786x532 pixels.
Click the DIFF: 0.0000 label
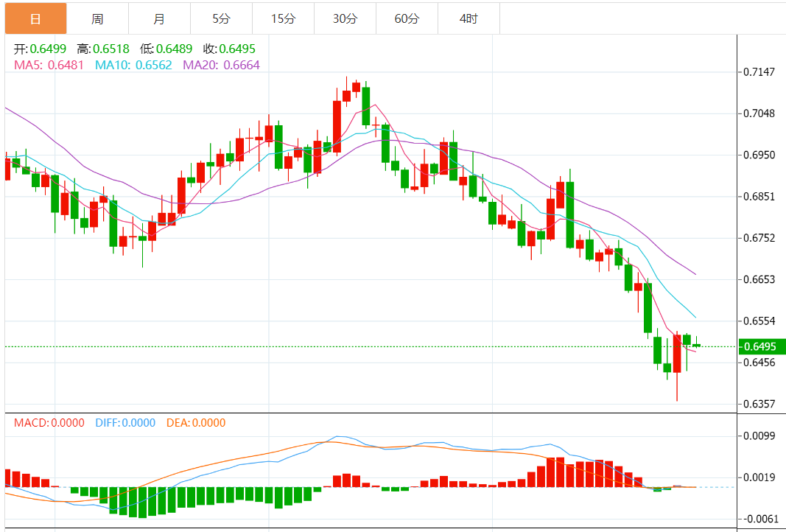pos(125,423)
